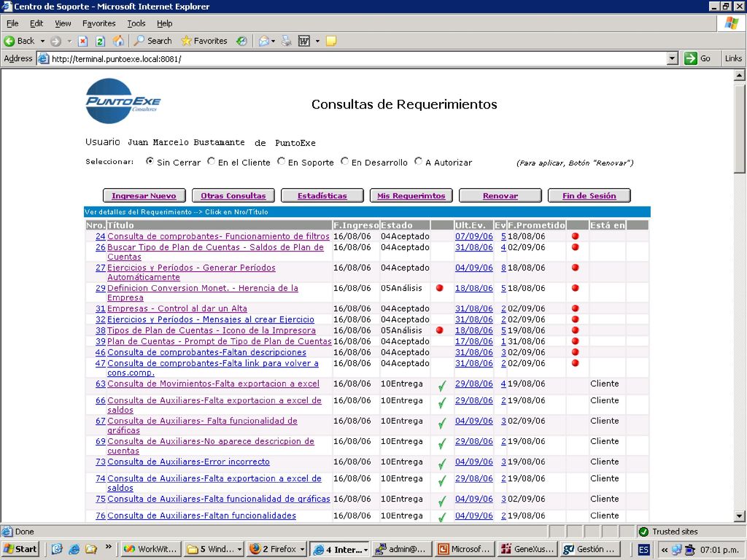This screenshot has height=560, width=747.
Task: Open the Tools menu
Action: coord(136,23)
